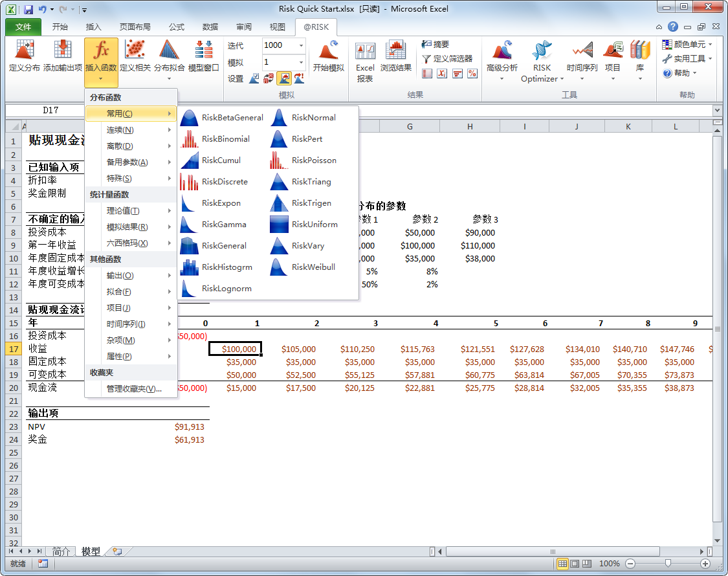Click Save icon in quick access toolbar
This screenshot has height=576, width=728.
(x=28, y=9)
